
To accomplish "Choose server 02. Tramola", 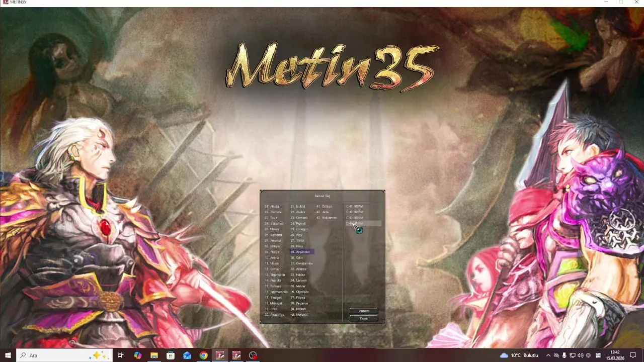I will click(x=273, y=212).
